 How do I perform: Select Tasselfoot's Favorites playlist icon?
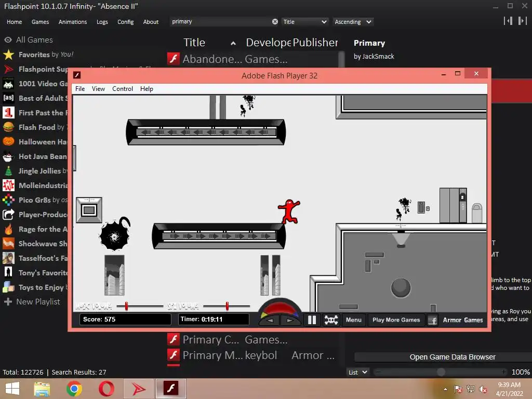8,258
